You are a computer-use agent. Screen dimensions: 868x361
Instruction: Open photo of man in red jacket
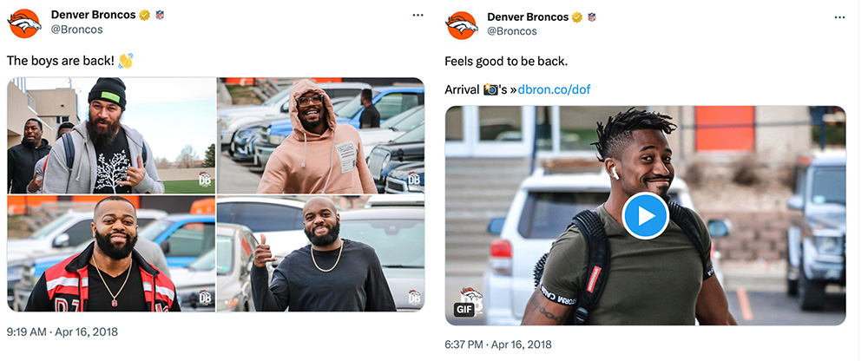pyautogui.click(x=111, y=253)
